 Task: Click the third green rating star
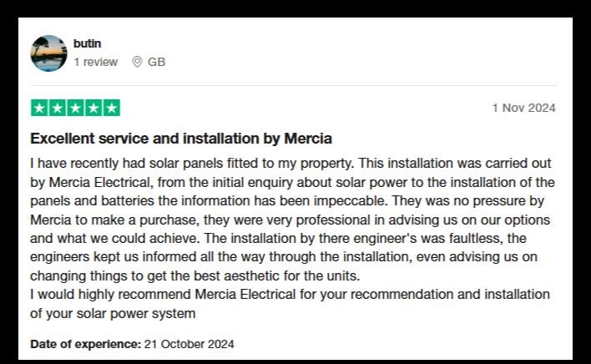coord(75,109)
